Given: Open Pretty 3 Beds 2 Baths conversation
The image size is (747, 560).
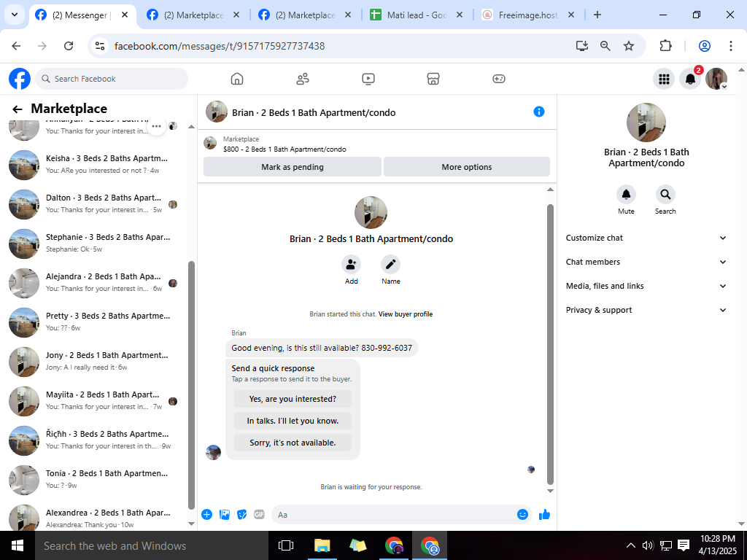Looking at the screenshot, I should [94, 322].
